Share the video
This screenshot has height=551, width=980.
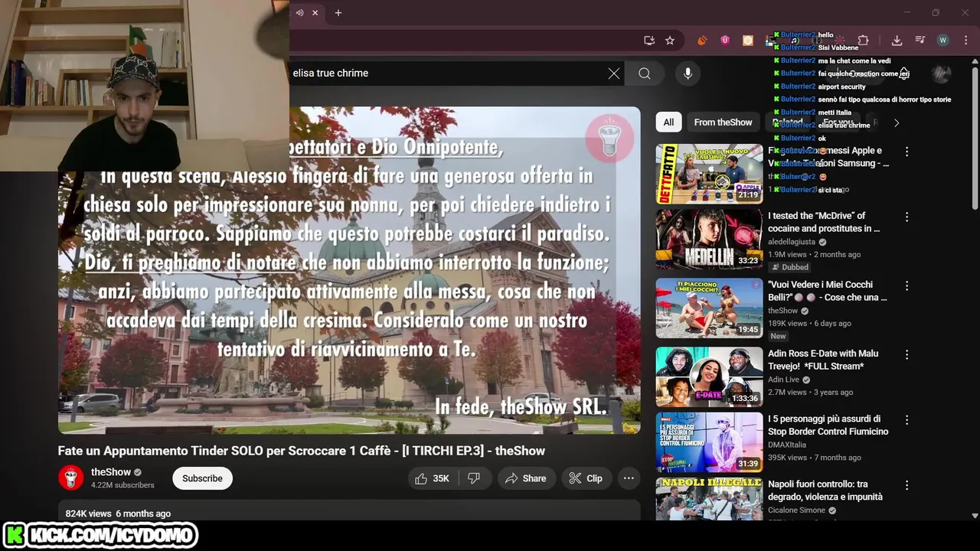[525, 478]
